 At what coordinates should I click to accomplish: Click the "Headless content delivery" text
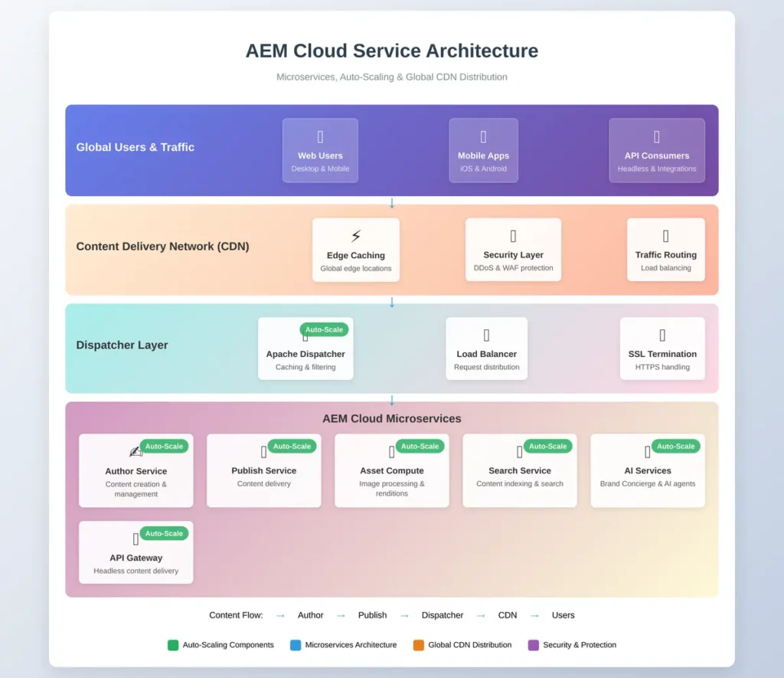[x=136, y=571]
